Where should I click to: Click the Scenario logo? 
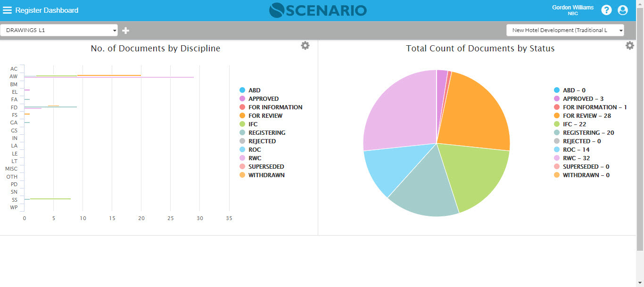(318, 10)
